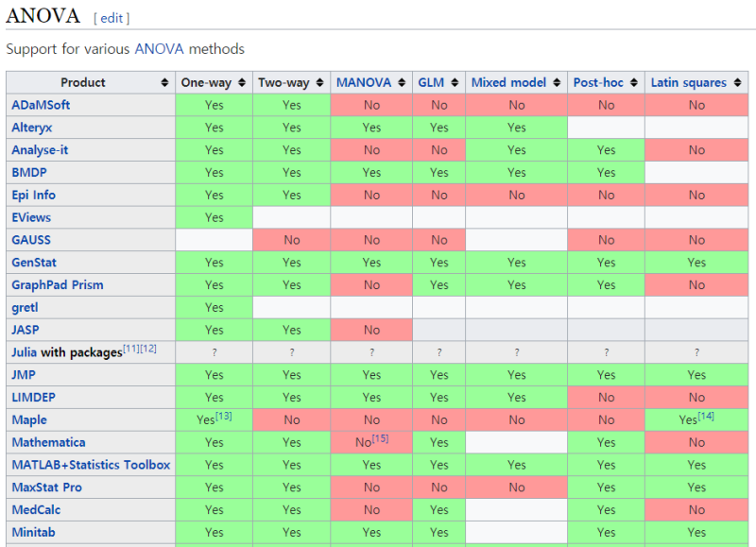Click footnote 13 next to Maple's Yes
Image resolution: width=756 pixels, height=547 pixels.
[x=224, y=416]
